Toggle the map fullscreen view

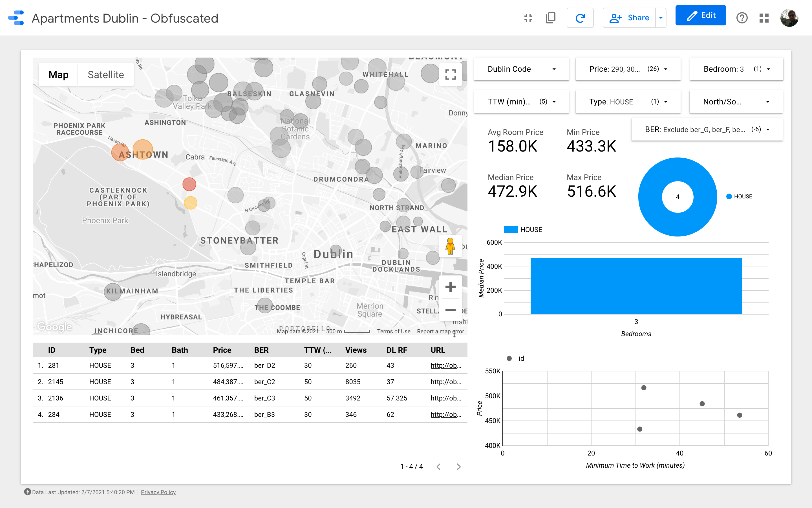[450, 74]
